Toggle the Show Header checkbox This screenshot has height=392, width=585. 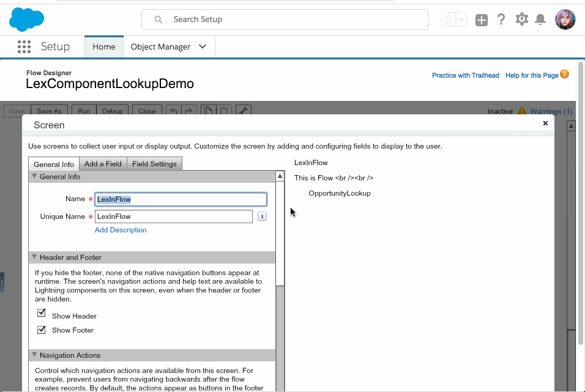[42, 312]
